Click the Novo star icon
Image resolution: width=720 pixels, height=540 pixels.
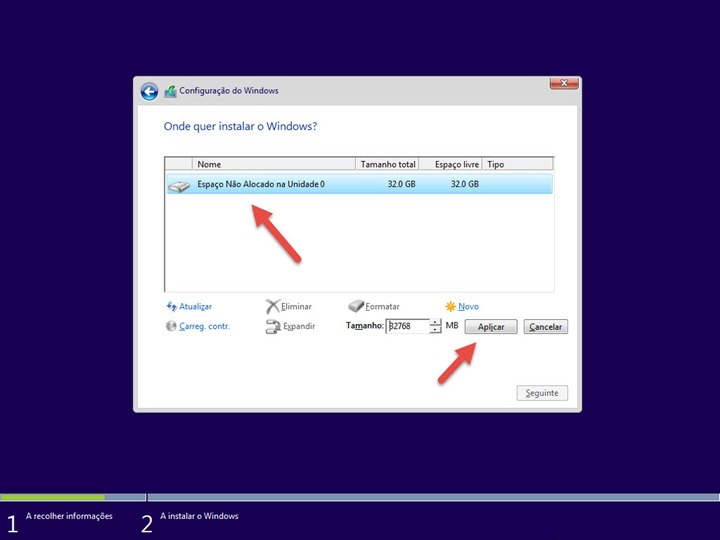pyautogui.click(x=450, y=306)
